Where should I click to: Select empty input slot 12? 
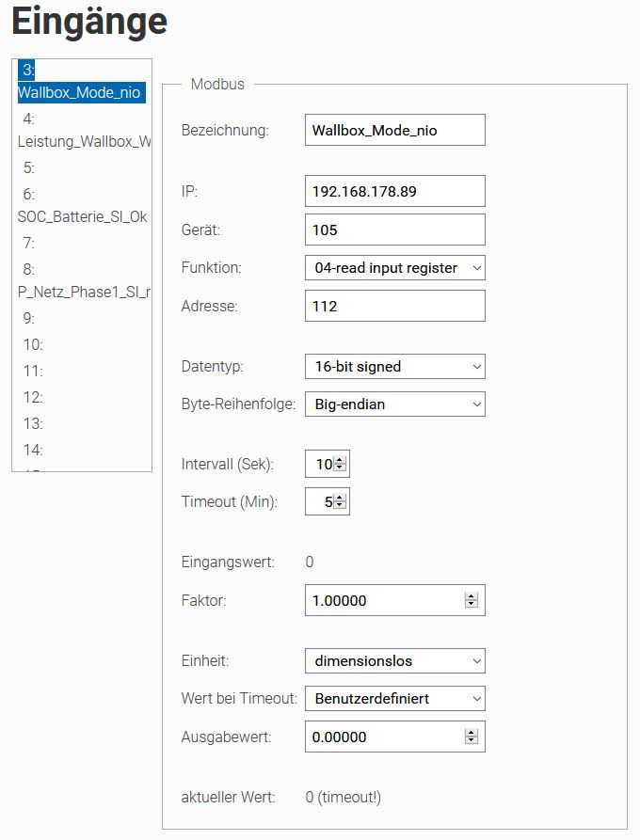tap(34, 398)
